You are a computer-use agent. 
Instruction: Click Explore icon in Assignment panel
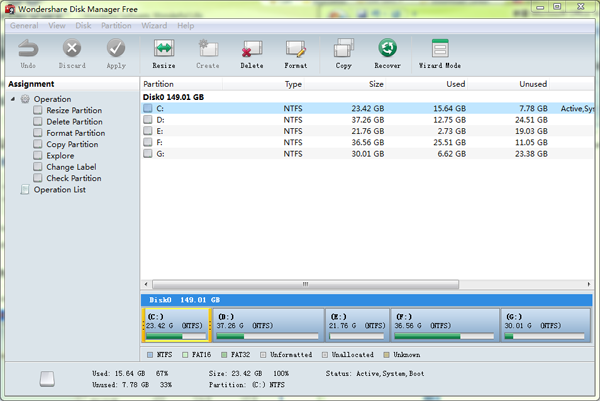38,156
